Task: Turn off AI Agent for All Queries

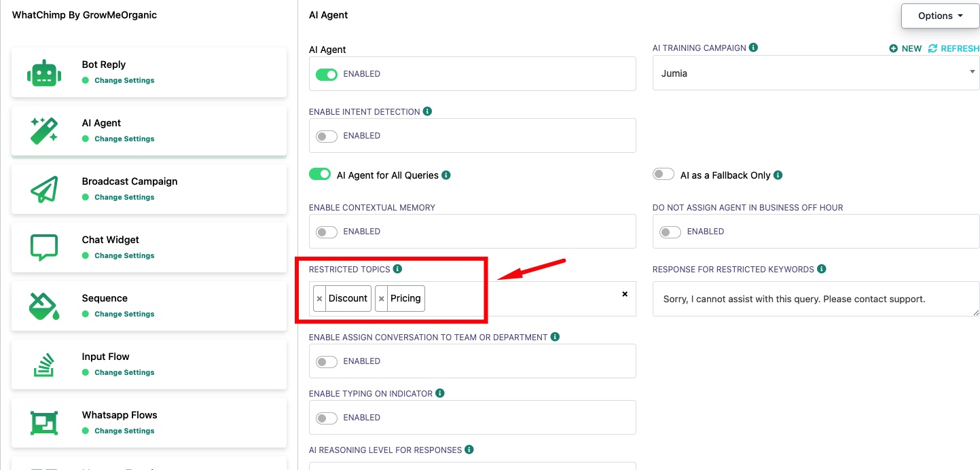Action: pos(320,175)
